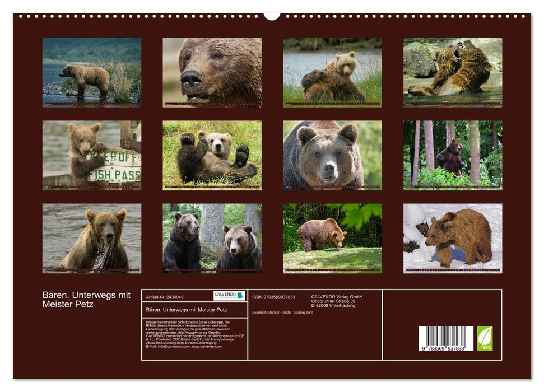Open the brown bear in snow photo

pos(453,239)
